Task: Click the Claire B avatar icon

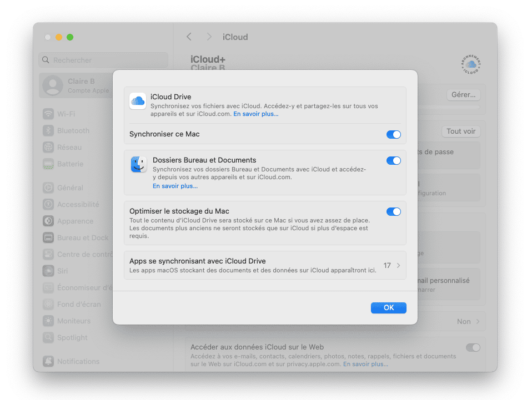Action: coord(53,85)
